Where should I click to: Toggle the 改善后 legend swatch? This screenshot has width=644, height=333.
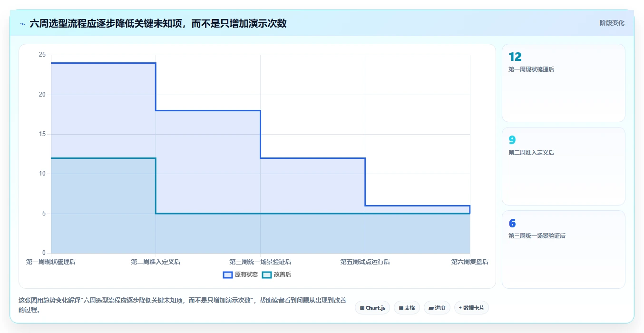click(267, 274)
